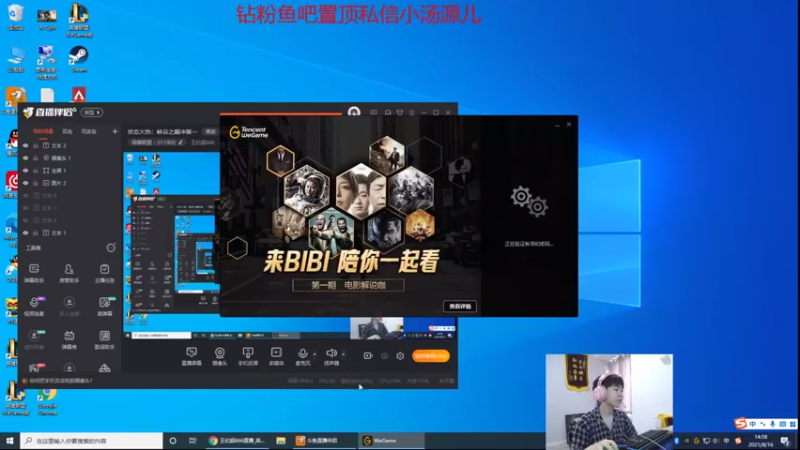Open the League of Legends WeGame shortcut

79,20
